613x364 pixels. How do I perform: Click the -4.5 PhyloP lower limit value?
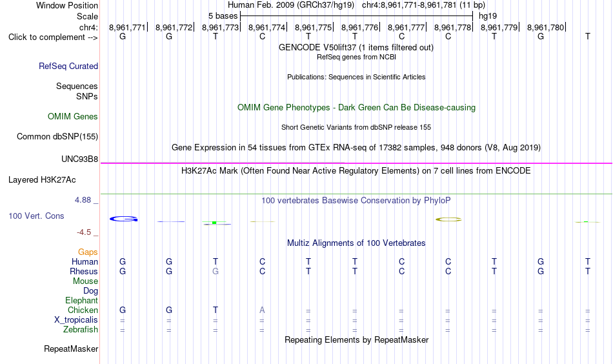click(84, 232)
